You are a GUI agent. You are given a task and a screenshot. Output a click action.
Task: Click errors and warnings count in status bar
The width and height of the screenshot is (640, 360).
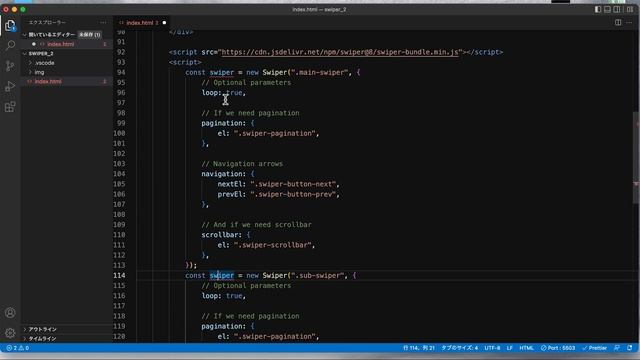[17, 348]
